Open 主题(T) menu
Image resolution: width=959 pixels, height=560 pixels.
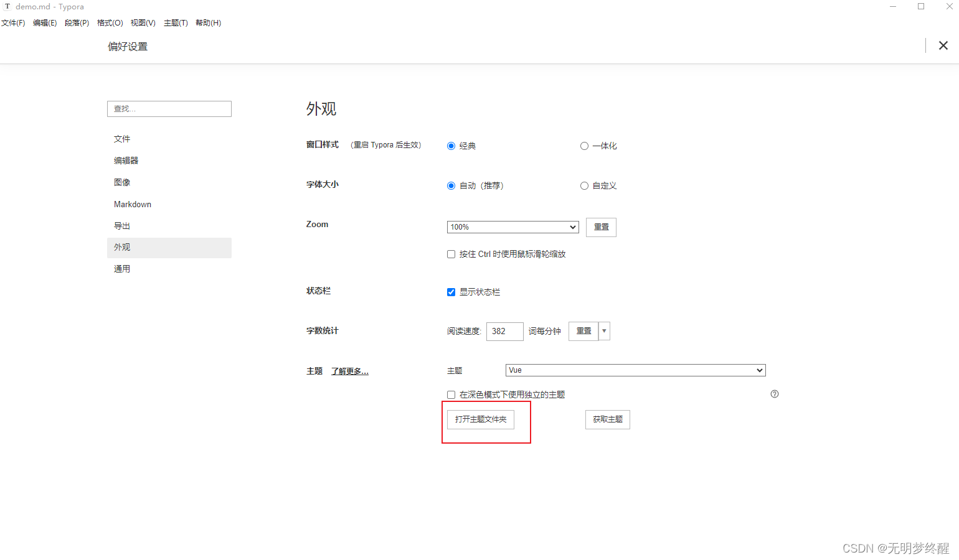[176, 23]
